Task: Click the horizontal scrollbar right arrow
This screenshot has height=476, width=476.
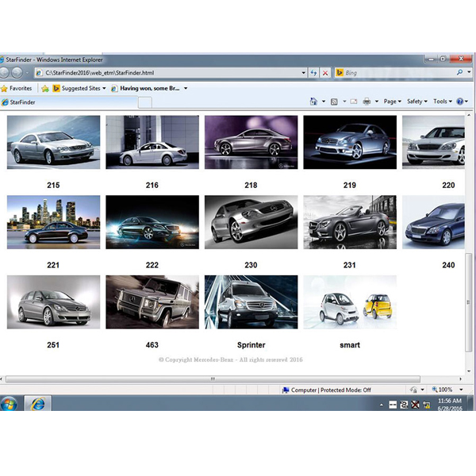Action: 460,379
